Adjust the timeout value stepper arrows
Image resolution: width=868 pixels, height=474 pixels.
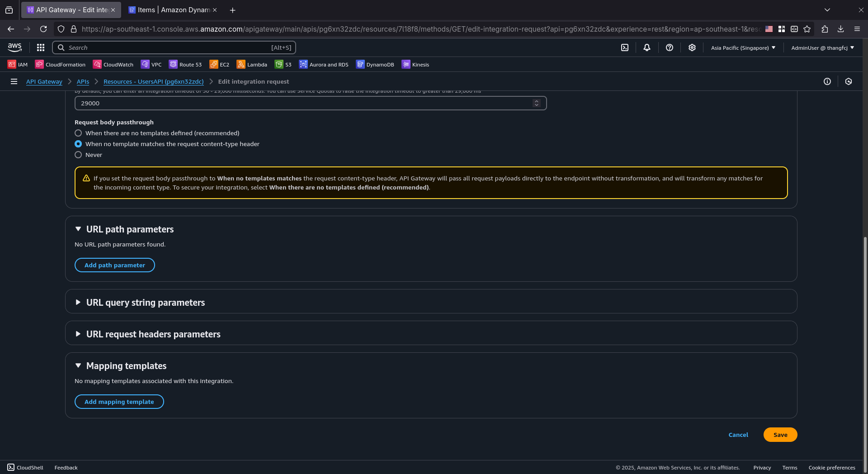point(537,103)
